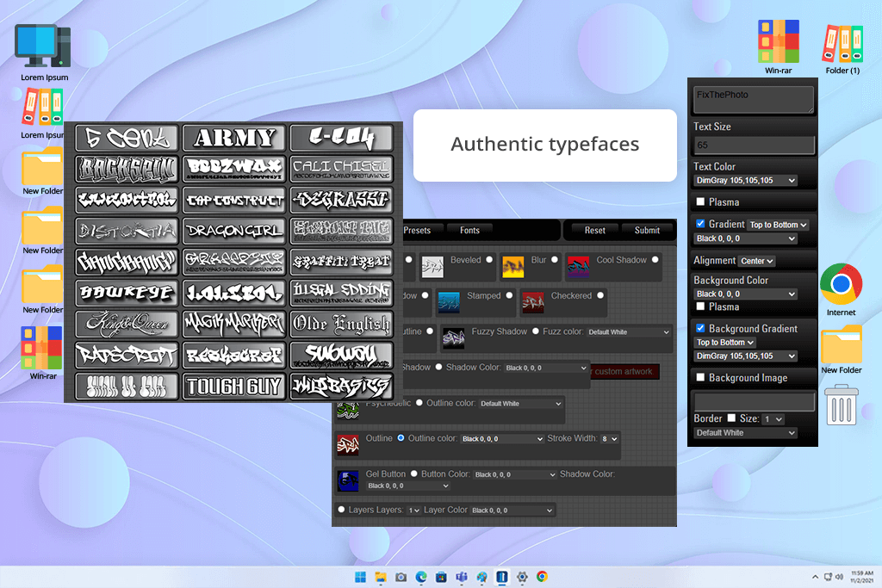Pick the DRAGON GIRL font tile
The image size is (882, 588).
tap(234, 231)
